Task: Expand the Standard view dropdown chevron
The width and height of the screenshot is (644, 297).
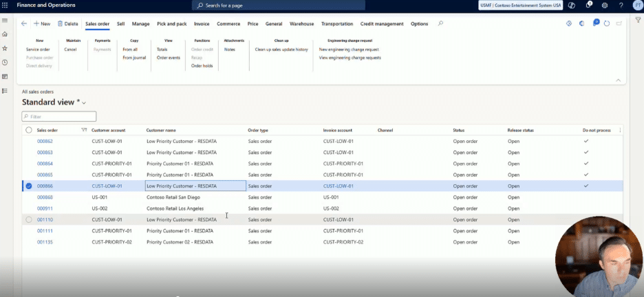Action: click(84, 103)
